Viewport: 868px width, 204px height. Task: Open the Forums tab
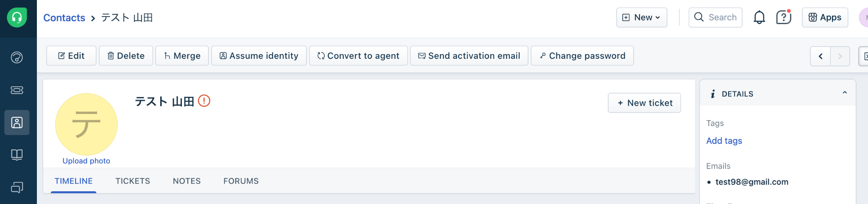point(241,181)
